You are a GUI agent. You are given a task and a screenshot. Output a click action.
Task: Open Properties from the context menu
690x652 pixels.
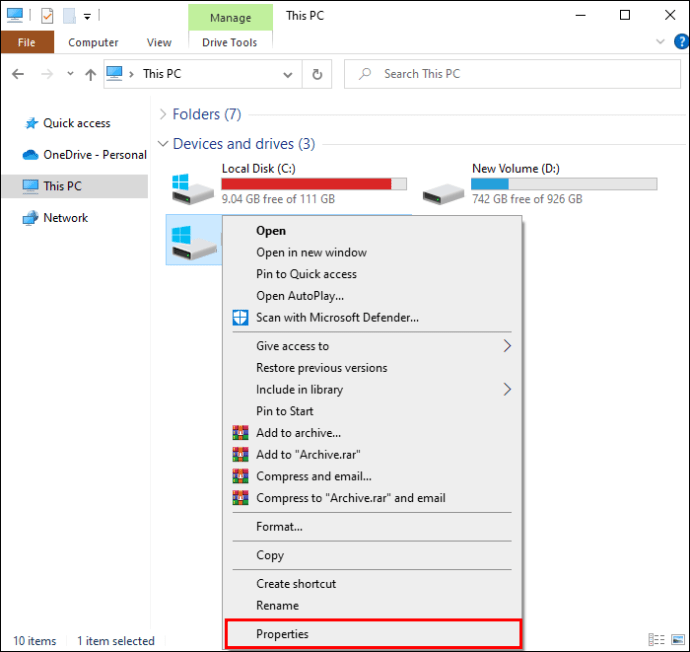coord(373,634)
